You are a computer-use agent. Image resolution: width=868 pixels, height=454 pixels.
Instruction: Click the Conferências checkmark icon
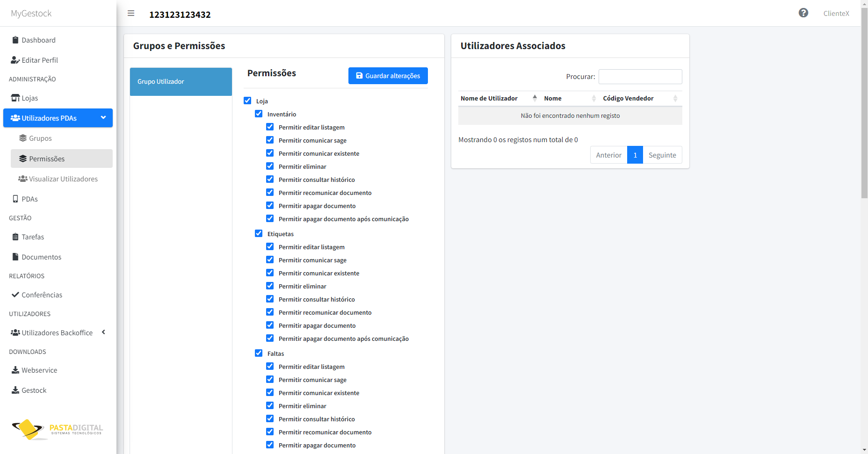pyautogui.click(x=15, y=295)
